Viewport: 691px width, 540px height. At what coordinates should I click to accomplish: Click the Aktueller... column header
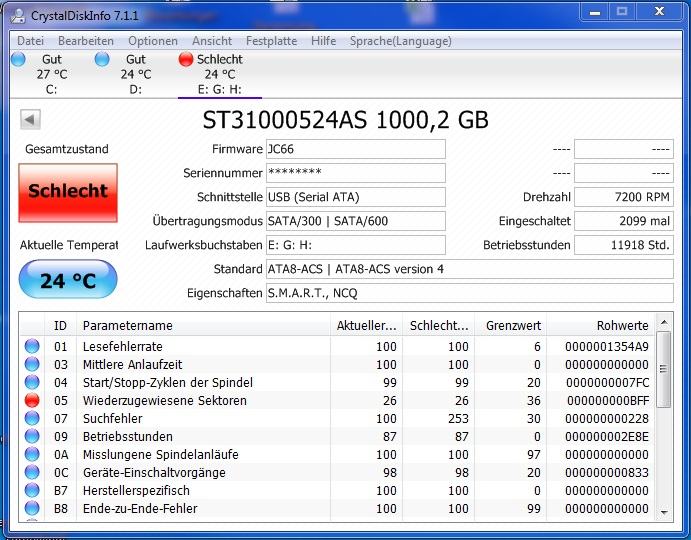click(x=366, y=326)
